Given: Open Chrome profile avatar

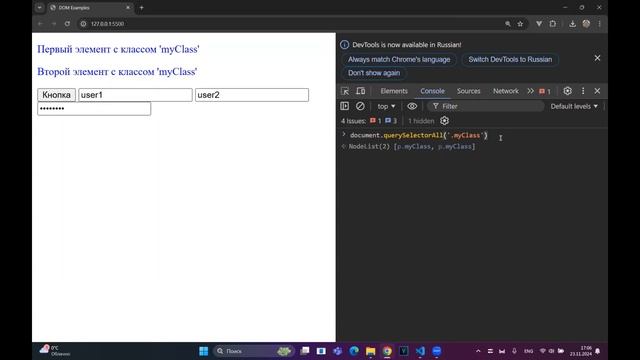Looking at the screenshot, I should pyautogui.click(x=586, y=24).
